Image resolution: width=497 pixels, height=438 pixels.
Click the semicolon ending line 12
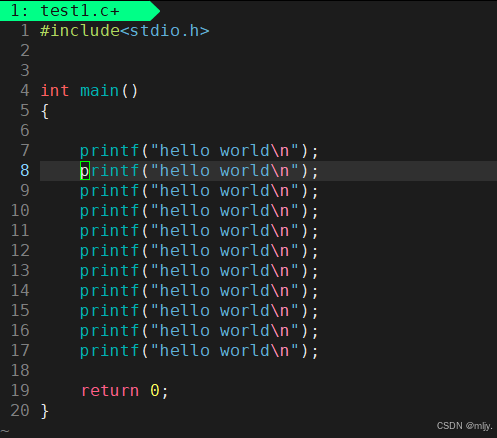pos(315,252)
